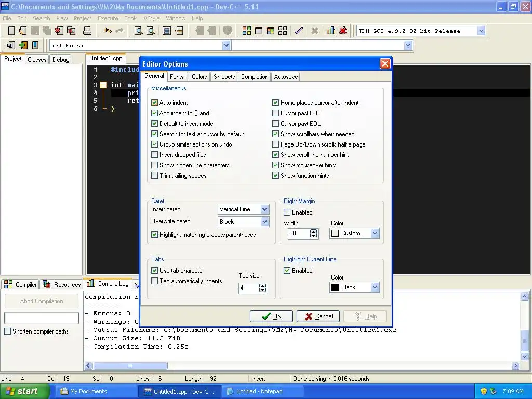This screenshot has height=399, width=532.
Task: Switch to the Fonts tab
Action: point(177,77)
